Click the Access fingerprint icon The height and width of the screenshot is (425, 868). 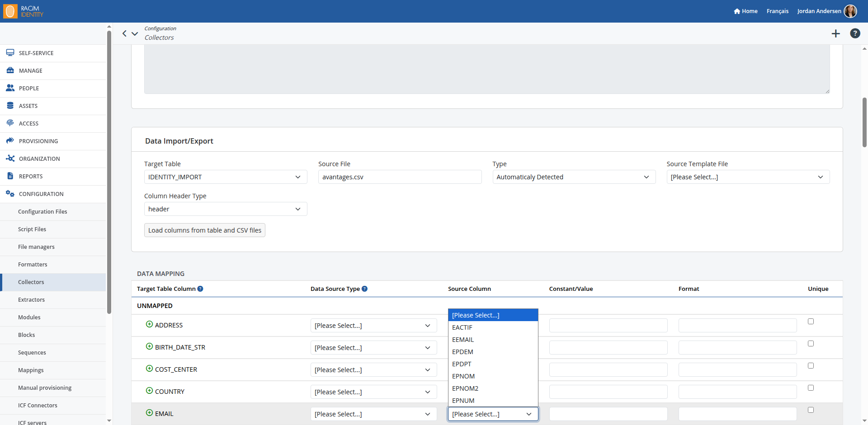click(x=10, y=123)
